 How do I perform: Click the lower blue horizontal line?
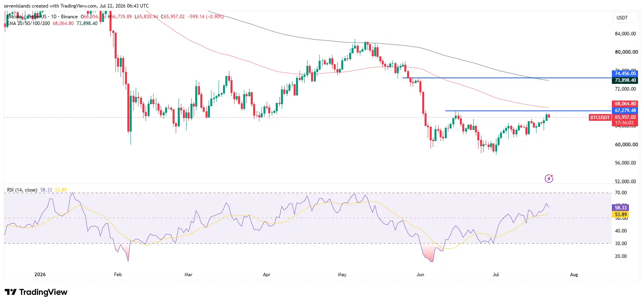(x=528, y=111)
